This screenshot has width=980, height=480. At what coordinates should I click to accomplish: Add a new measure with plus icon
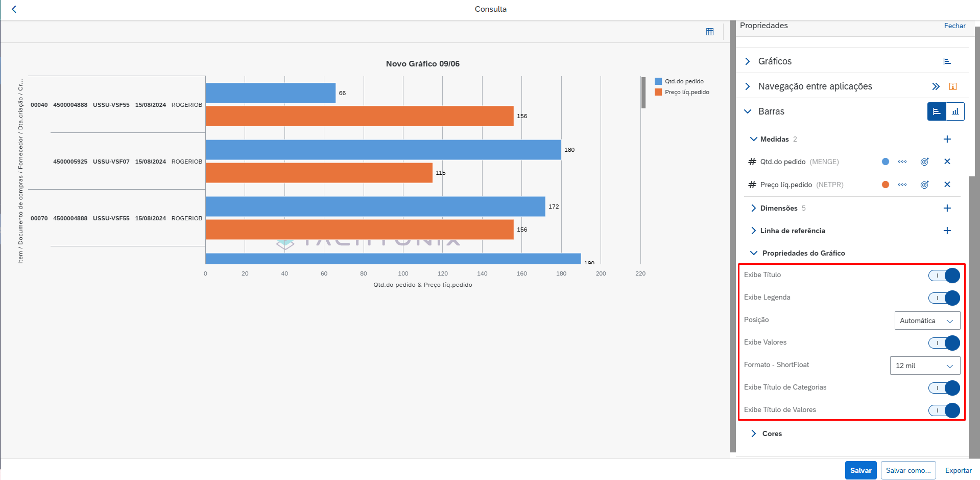tap(947, 139)
